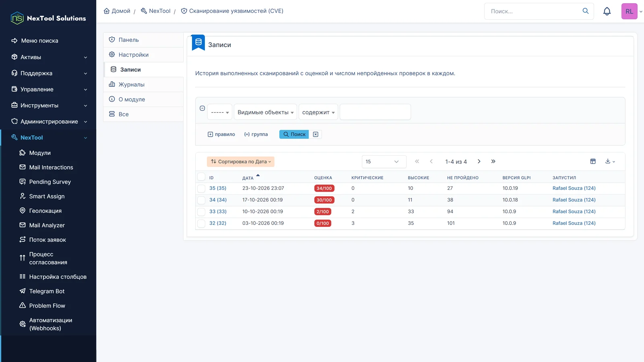
Task: Open the notifications bell
Action: click(607, 11)
